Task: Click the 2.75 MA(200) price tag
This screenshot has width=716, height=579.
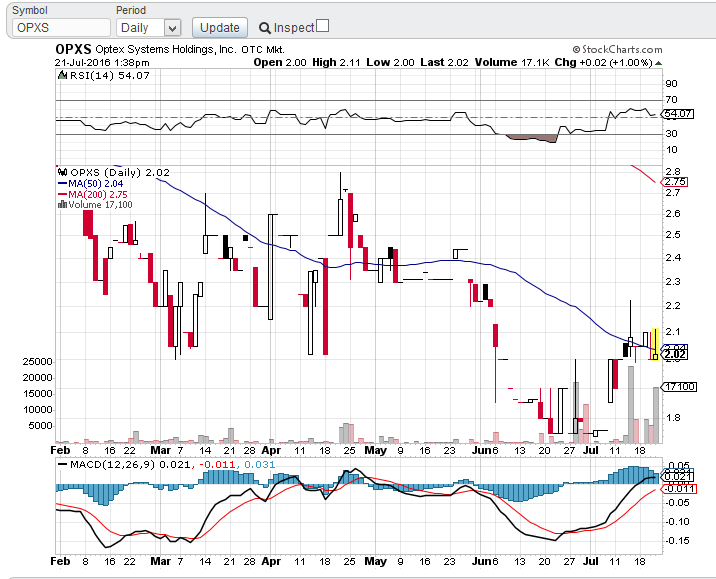Action: (x=674, y=182)
